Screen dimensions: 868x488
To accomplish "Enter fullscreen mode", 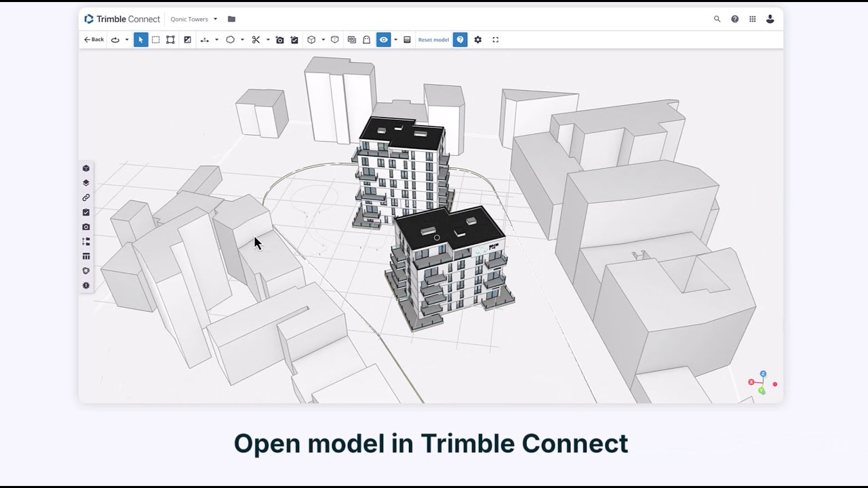I will point(496,40).
